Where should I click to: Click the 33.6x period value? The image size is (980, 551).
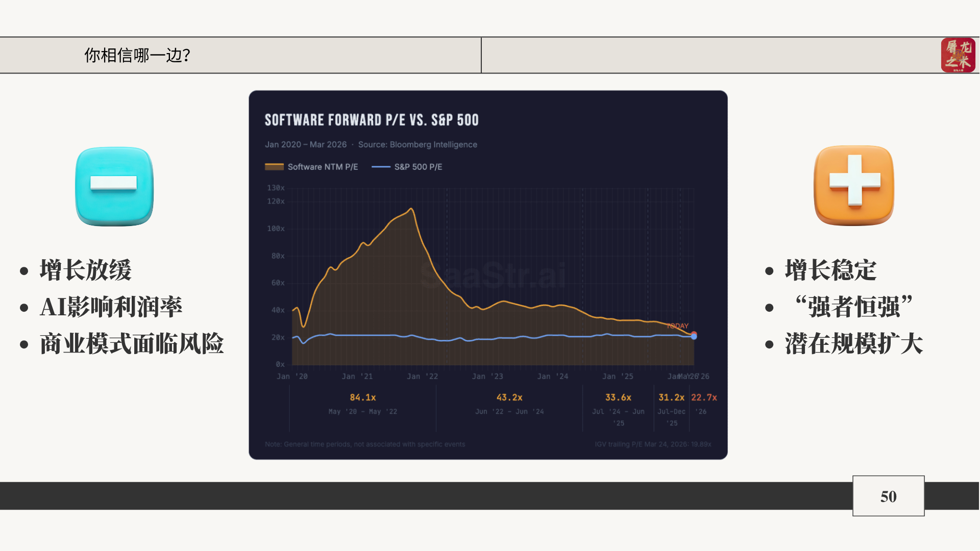pyautogui.click(x=618, y=397)
